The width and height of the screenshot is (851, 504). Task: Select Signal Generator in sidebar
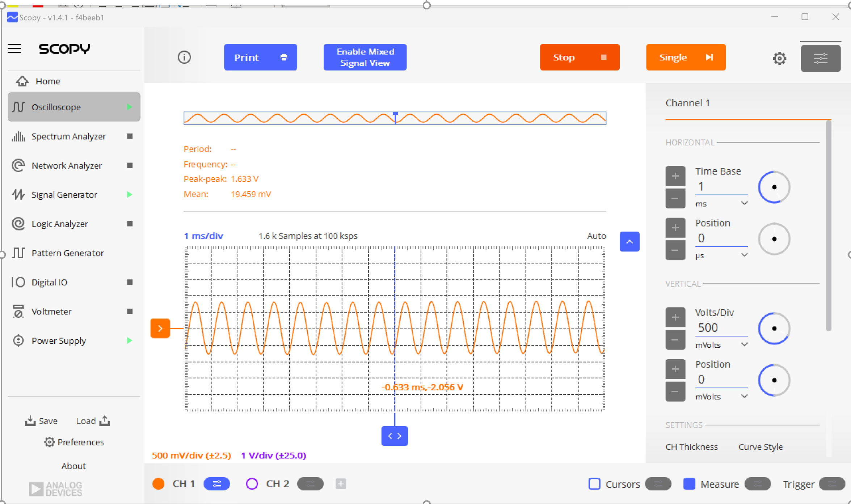[x=74, y=195]
